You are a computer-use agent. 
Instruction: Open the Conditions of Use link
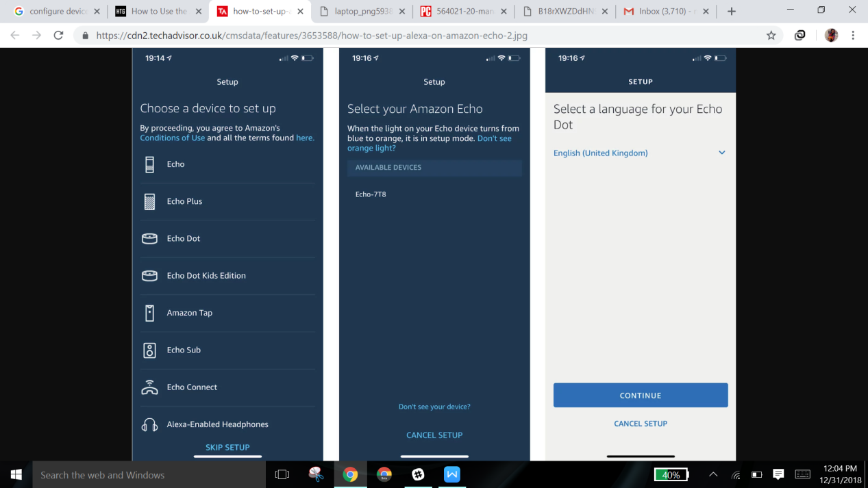[173, 138]
